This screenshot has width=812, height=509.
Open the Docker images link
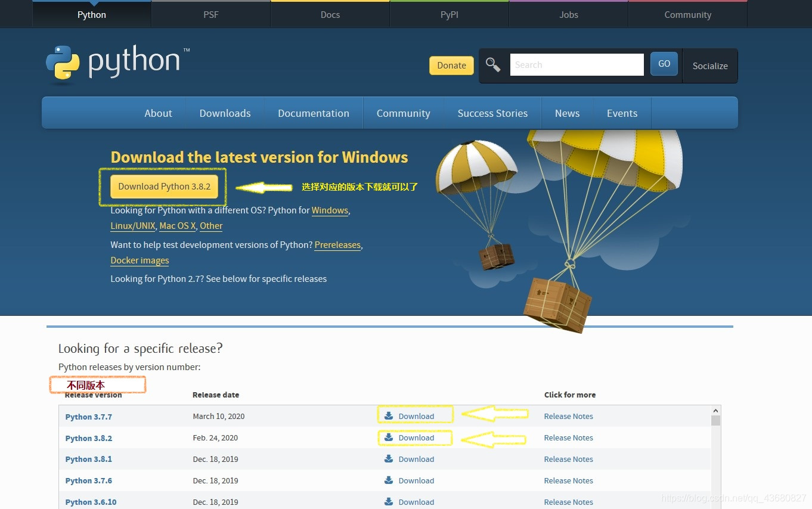140,260
